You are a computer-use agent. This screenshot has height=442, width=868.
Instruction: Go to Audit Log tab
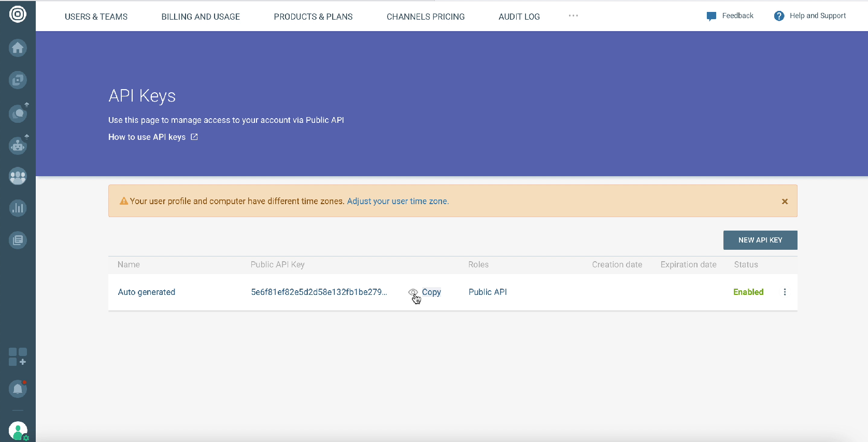tap(519, 17)
